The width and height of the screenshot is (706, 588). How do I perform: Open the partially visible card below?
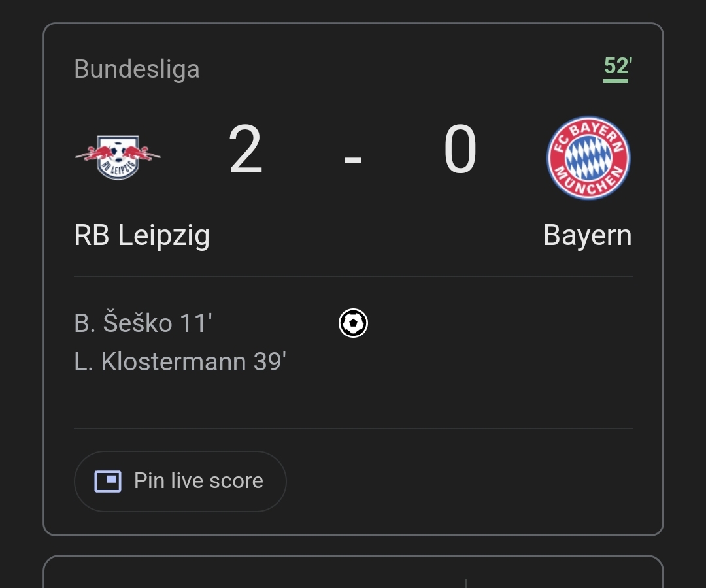(353, 572)
